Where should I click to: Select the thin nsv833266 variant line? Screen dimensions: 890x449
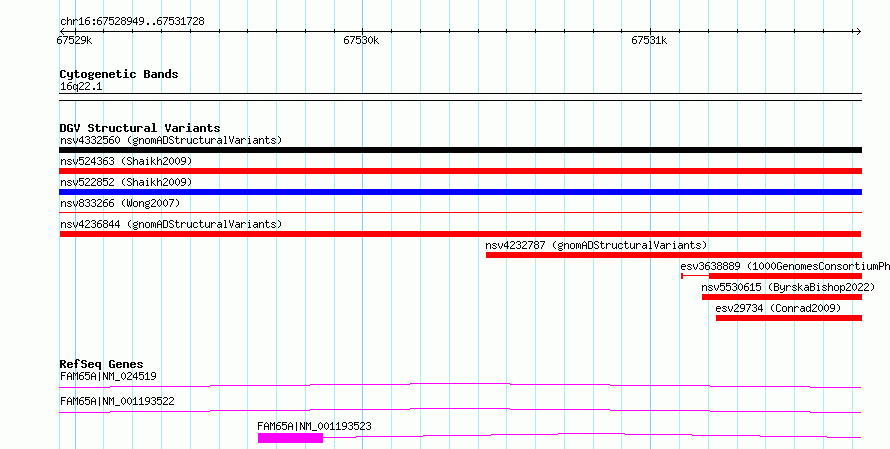click(460, 213)
